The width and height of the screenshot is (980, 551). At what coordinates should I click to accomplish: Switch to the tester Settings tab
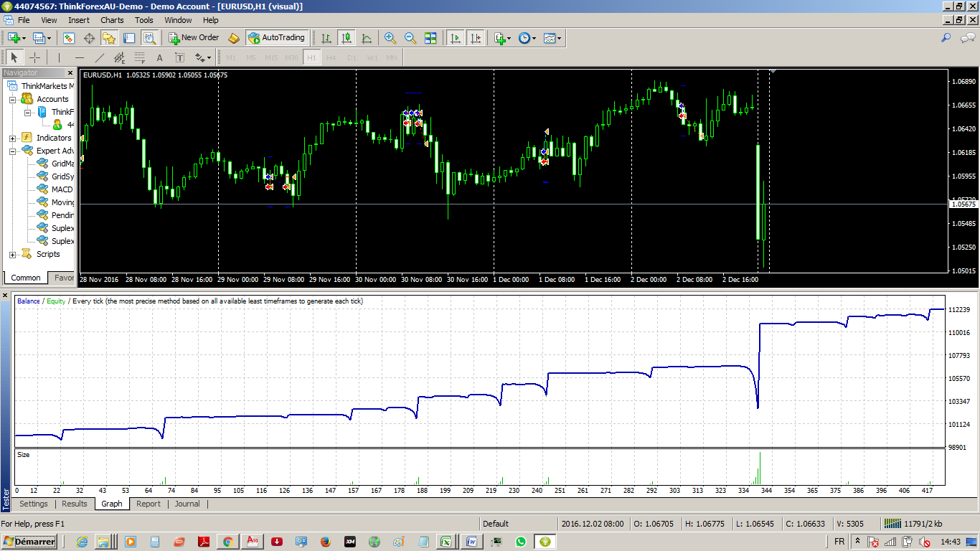(x=34, y=504)
